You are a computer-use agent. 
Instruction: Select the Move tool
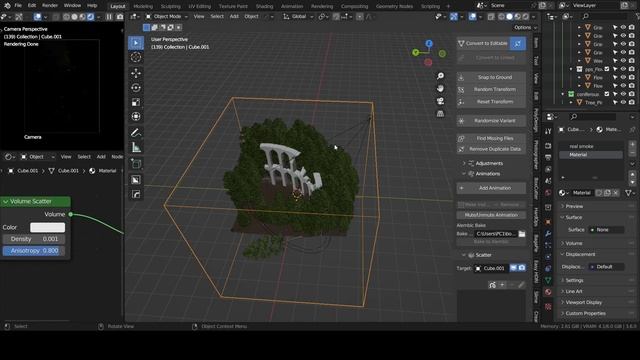[x=136, y=73]
